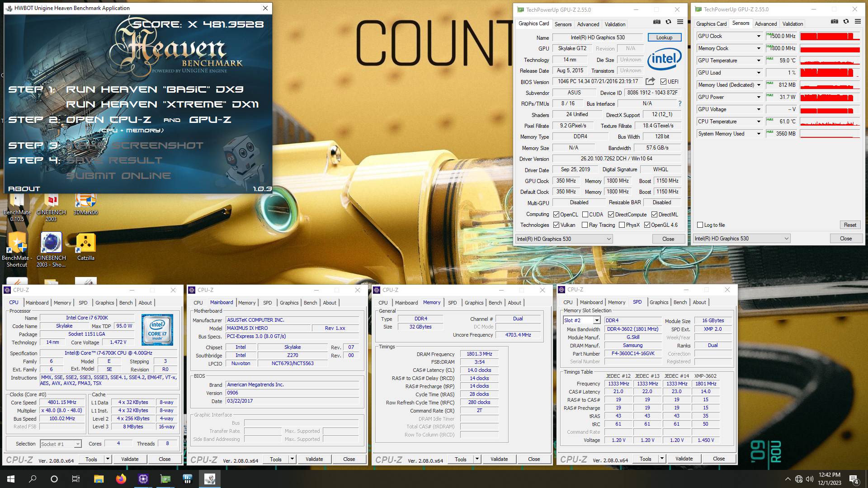This screenshot has height=488, width=868.
Task: Open the GPU selector dropdown in Sensors window
Action: pyautogui.click(x=741, y=239)
